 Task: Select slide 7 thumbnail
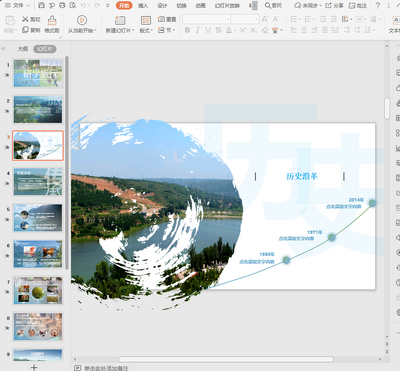pyautogui.click(x=38, y=290)
